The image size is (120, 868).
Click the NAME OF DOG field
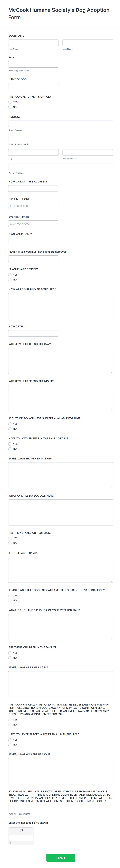(33, 86)
